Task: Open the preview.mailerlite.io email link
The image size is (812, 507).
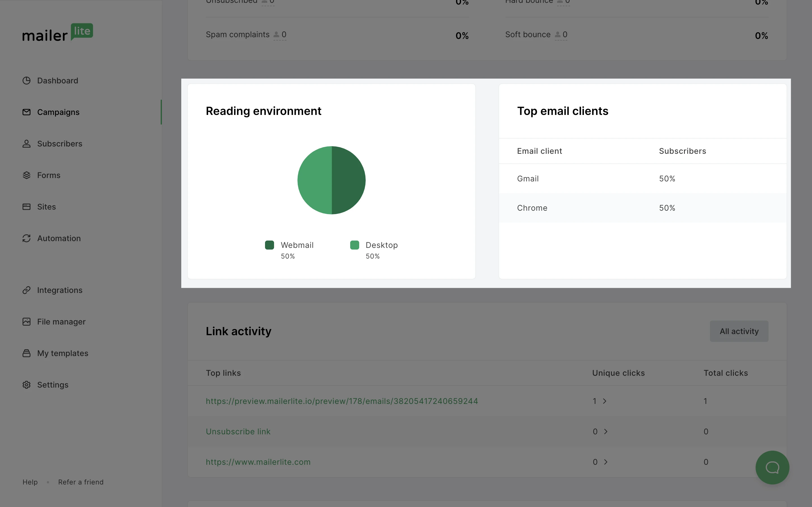Action: (x=342, y=401)
